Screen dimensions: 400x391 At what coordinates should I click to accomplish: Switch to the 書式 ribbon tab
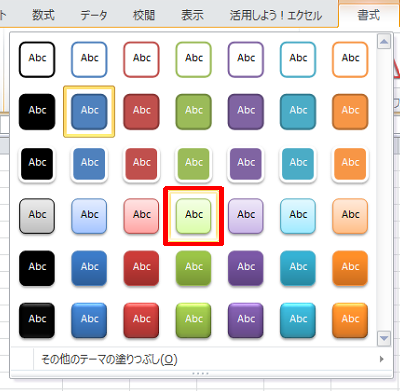369,15
